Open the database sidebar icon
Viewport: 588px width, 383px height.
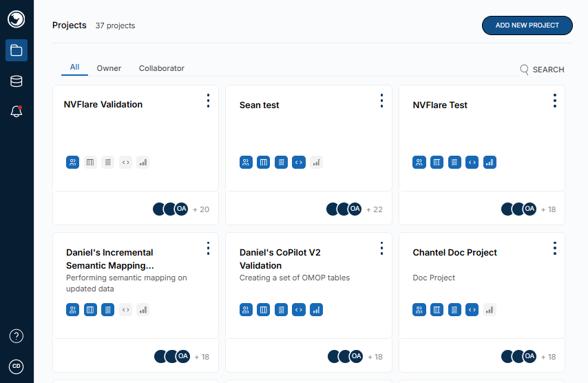pyautogui.click(x=16, y=81)
